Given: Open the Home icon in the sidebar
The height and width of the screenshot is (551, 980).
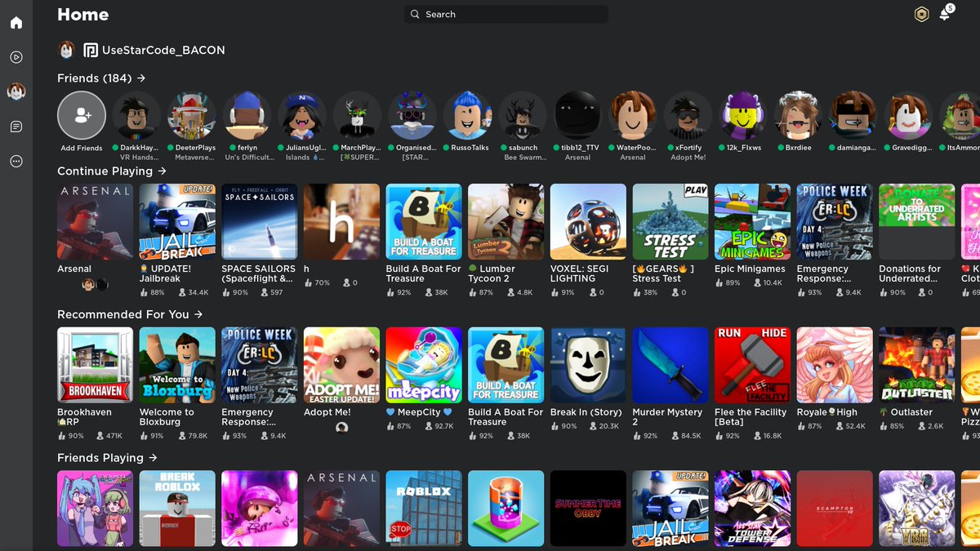Looking at the screenshot, I should click(x=16, y=23).
